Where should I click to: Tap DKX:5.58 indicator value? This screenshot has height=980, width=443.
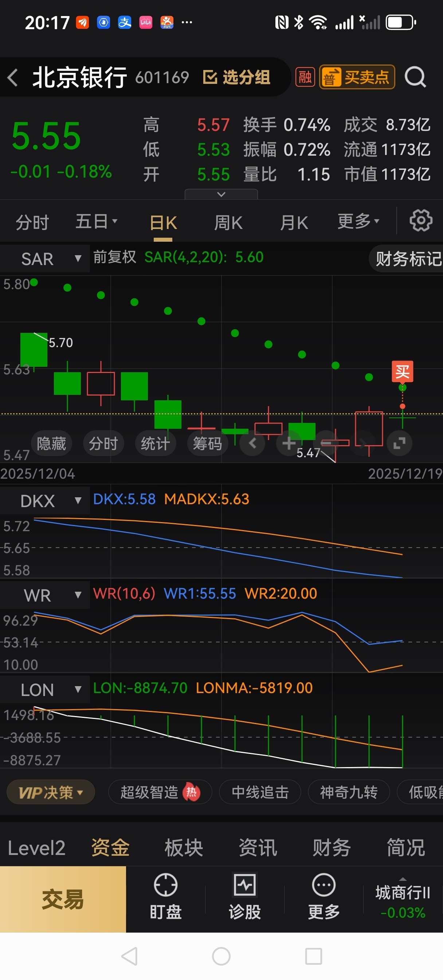(124, 499)
